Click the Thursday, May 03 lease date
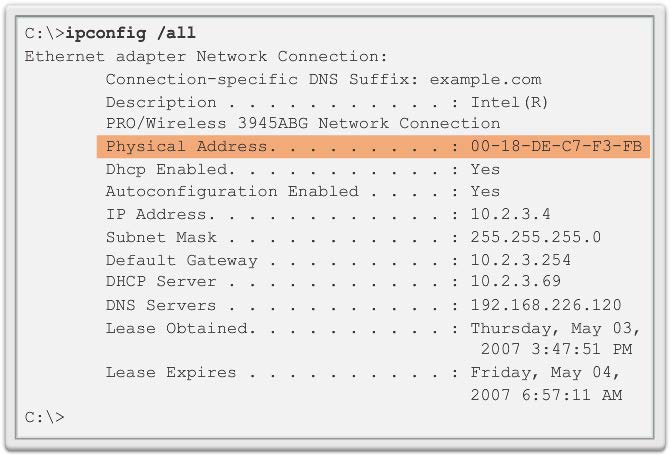This screenshot has height=455, width=670. pyautogui.click(x=555, y=328)
